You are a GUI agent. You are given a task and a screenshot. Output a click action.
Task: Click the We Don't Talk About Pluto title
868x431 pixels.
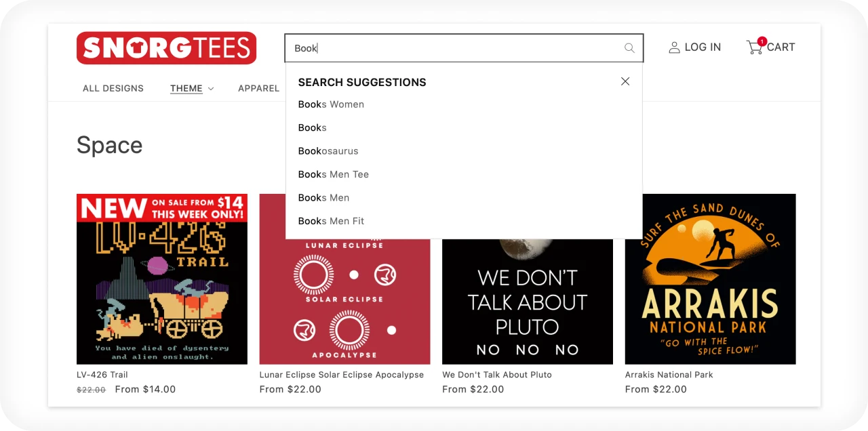point(497,375)
